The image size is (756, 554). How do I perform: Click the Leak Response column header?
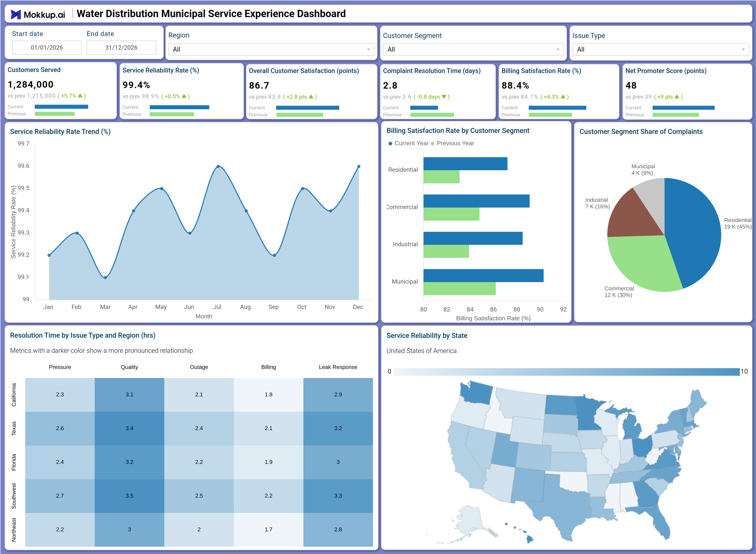coord(338,367)
